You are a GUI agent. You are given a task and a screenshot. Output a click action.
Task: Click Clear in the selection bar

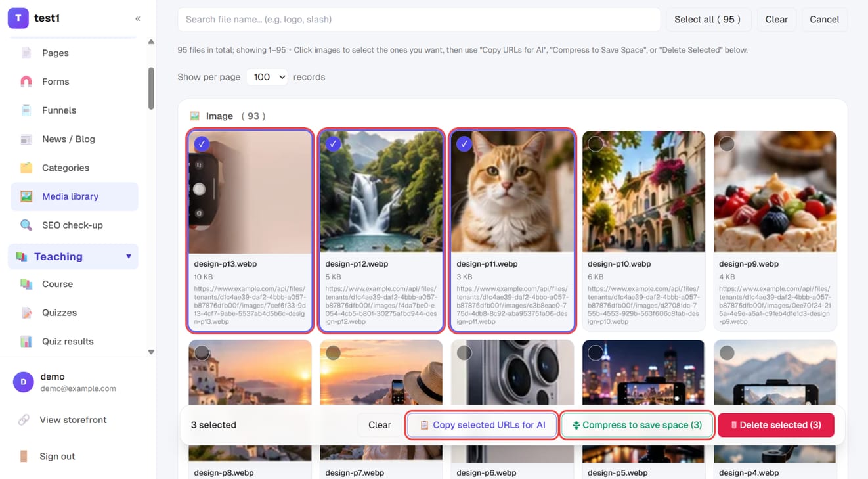click(380, 425)
